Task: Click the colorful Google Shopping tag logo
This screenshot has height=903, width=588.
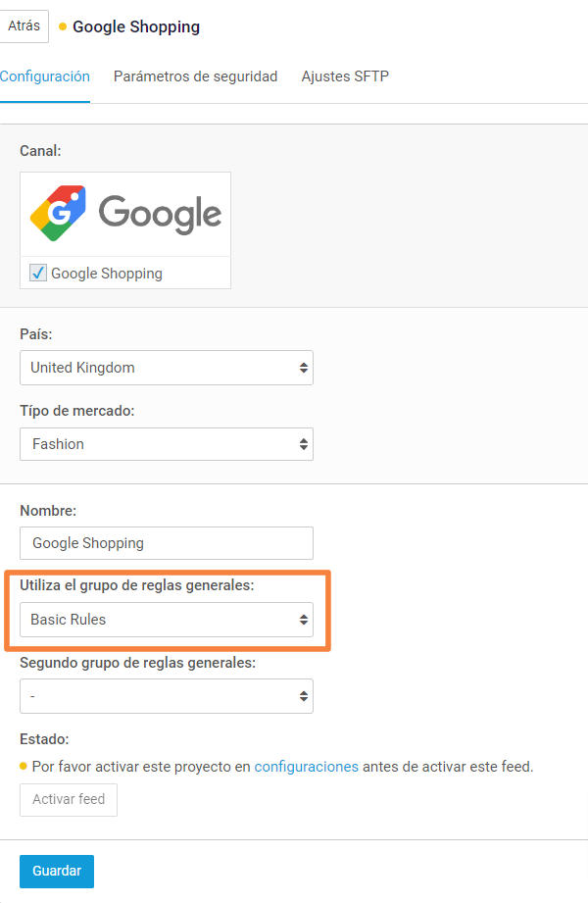Action: [58, 213]
